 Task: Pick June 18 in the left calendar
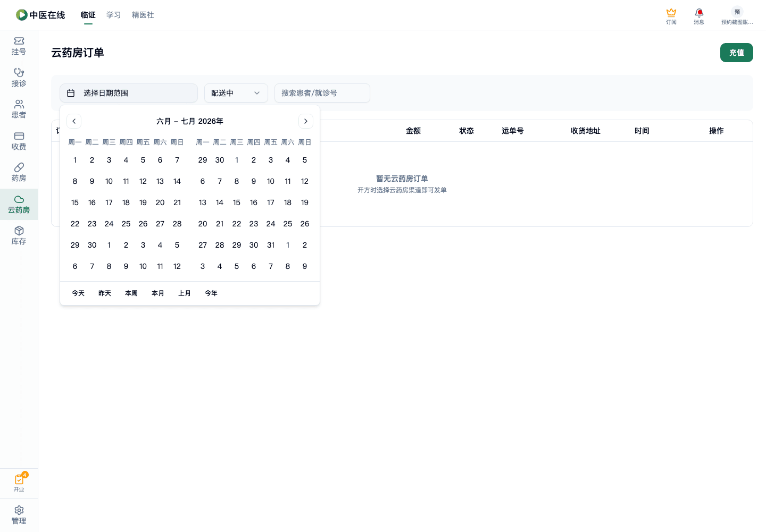tap(126, 202)
